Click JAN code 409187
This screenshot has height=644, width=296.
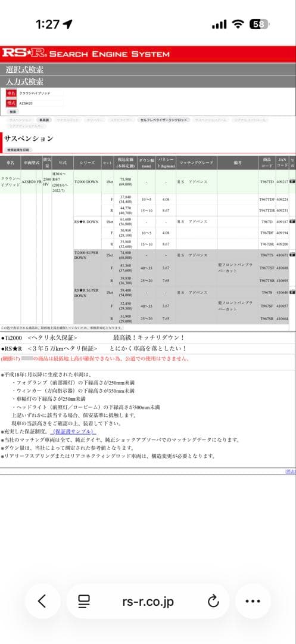[282, 221]
